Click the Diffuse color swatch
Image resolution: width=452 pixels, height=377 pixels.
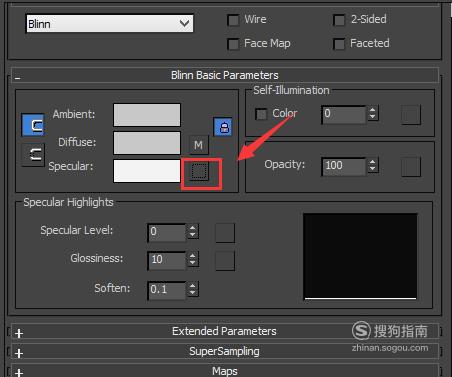click(147, 143)
